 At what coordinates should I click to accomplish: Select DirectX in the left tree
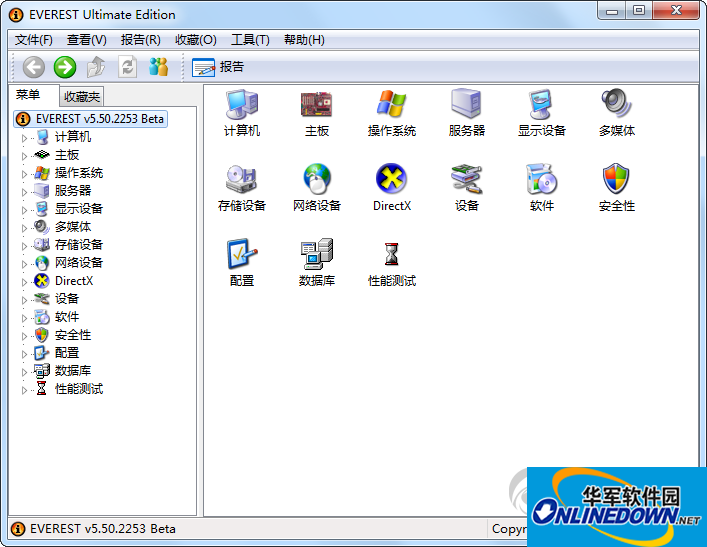coord(74,281)
